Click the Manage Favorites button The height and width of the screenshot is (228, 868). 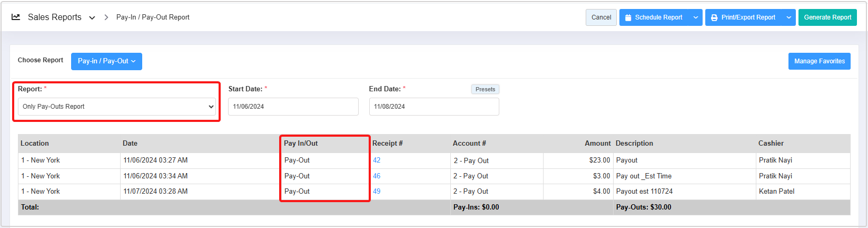click(x=819, y=61)
